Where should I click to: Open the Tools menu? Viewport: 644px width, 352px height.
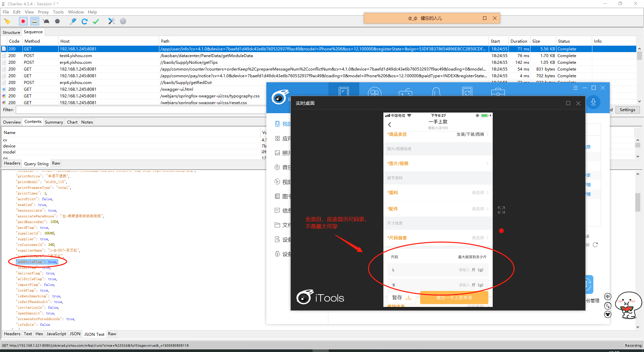(58, 12)
